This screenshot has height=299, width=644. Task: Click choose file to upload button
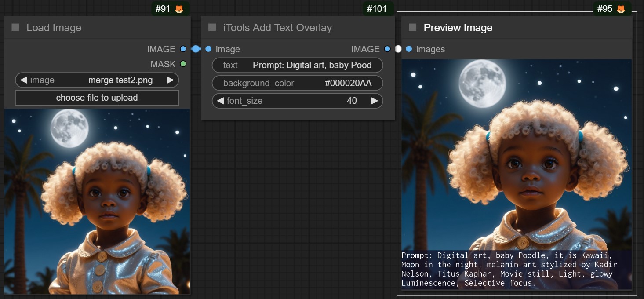(x=97, y=98)
